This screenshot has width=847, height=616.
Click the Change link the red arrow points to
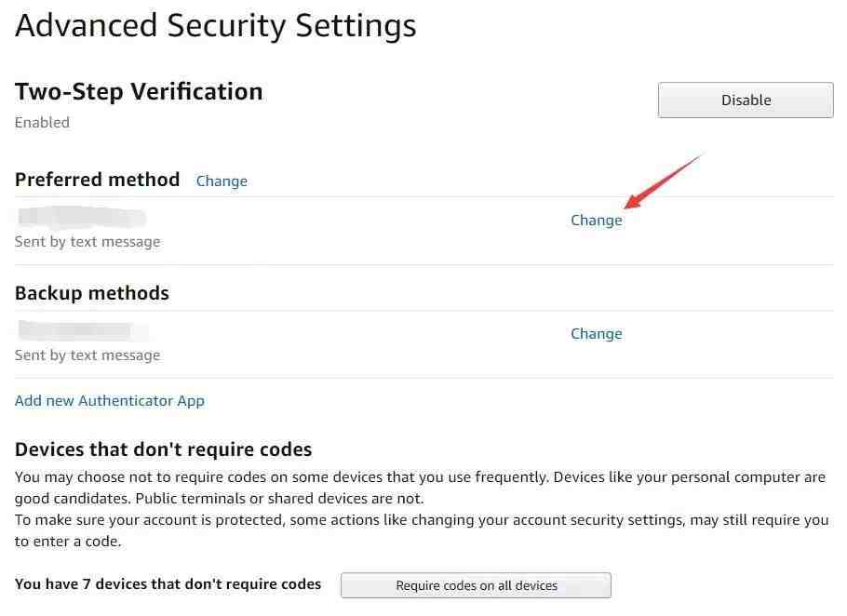pos(597,221)
